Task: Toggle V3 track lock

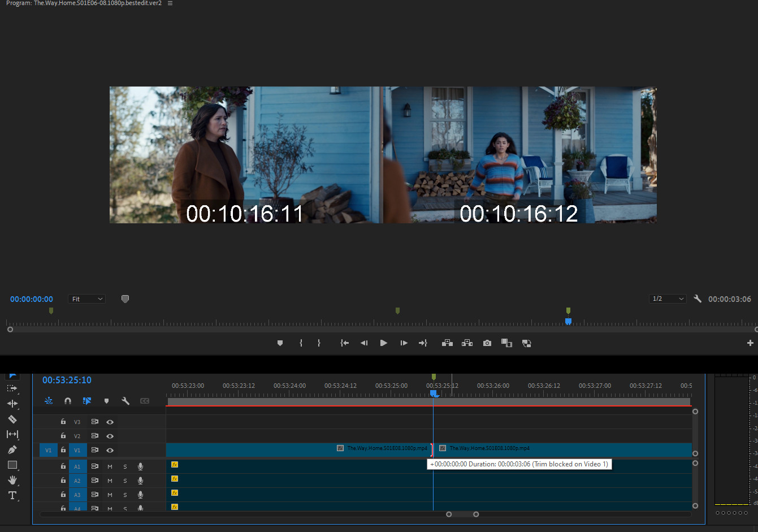Action: coord(63,422)
